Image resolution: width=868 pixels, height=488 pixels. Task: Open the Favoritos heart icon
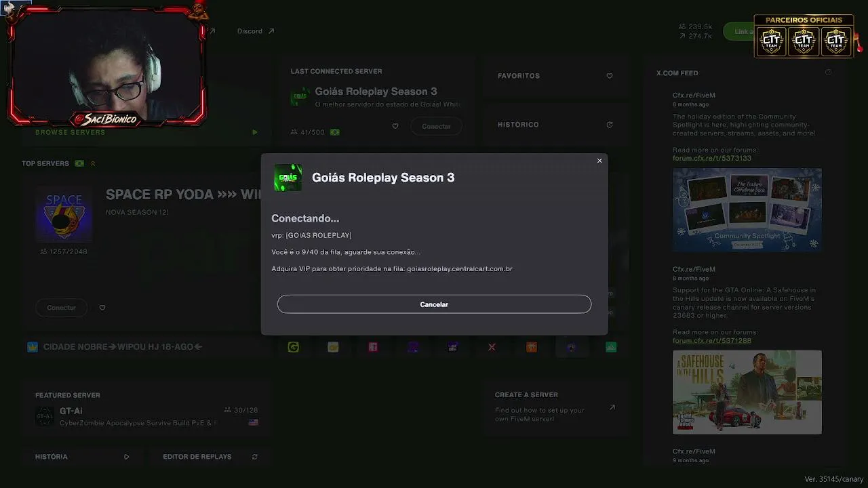click(610, 76)
